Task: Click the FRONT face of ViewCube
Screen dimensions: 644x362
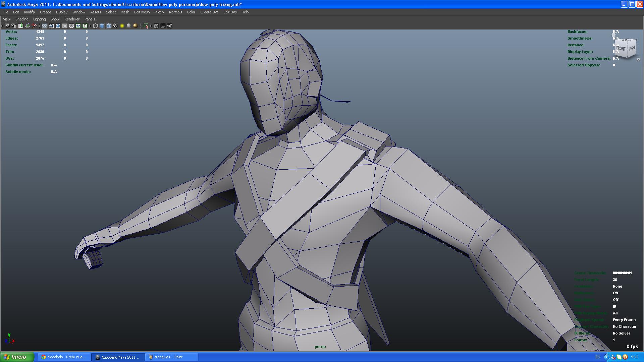Action: pos(621,49)
